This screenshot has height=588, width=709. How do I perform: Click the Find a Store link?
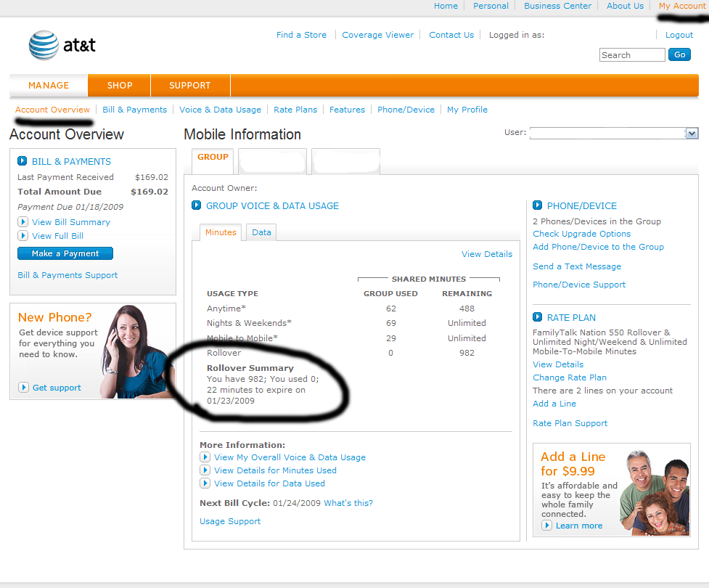[x=301, y=35]
